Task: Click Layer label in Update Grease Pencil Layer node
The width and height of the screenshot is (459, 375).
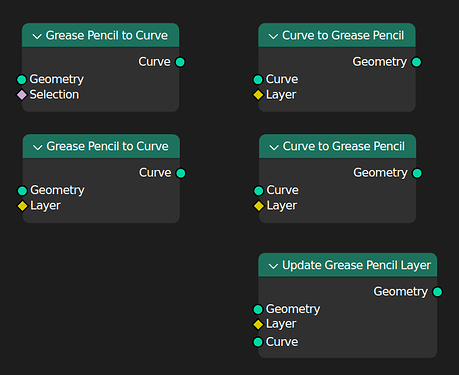Action: point(281,324)
